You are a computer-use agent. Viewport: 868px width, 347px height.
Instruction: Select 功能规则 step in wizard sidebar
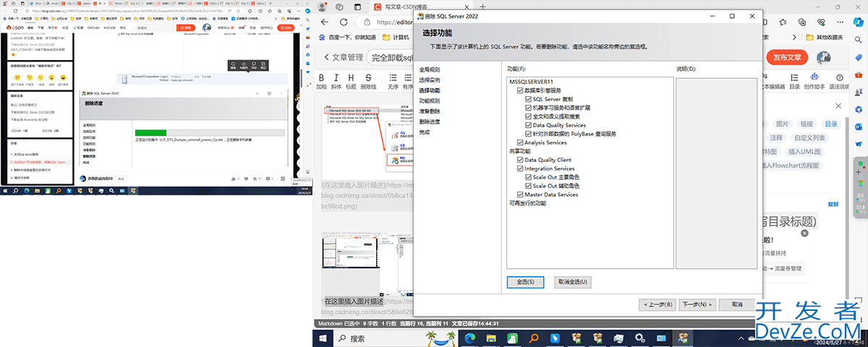pyautogui.click(x=430, y=101)
